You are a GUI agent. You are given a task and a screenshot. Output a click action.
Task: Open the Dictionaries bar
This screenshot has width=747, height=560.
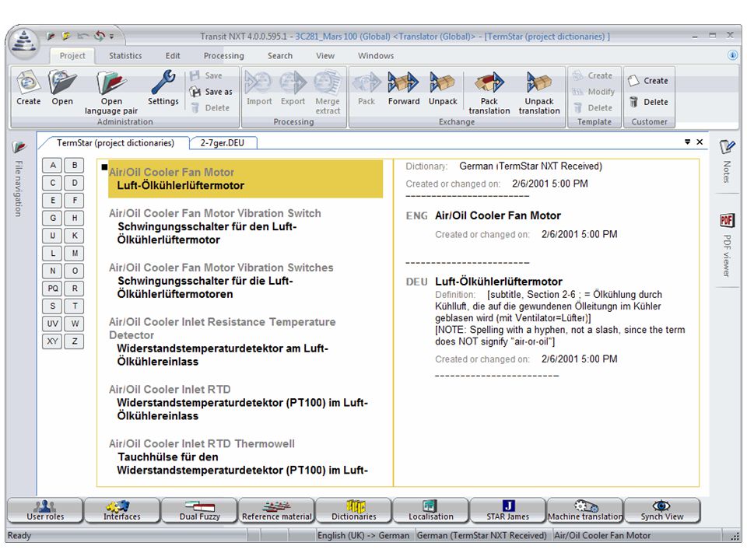(353, 510)
